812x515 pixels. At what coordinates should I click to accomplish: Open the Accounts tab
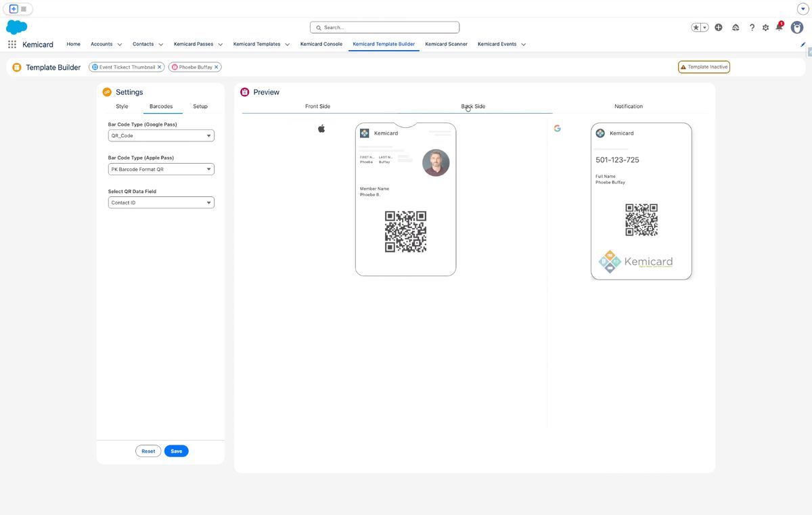(101, 44)
